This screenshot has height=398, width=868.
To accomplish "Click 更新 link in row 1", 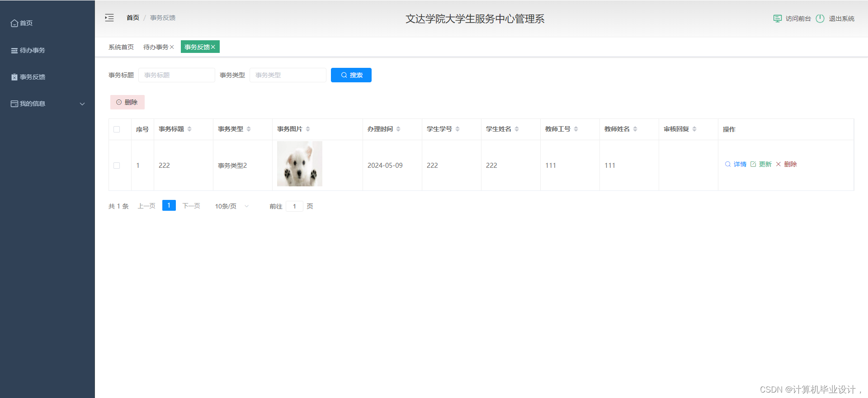I will pyautogui.click(x=765, y=164).
